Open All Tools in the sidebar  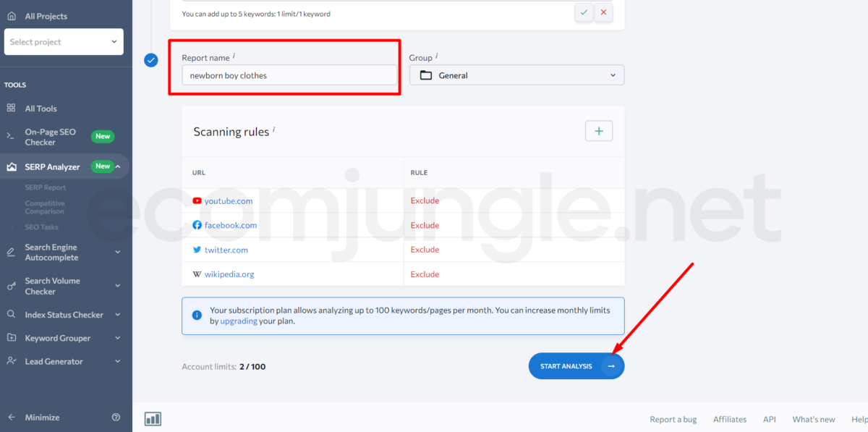pyautogui.click(x=41, y=109)
